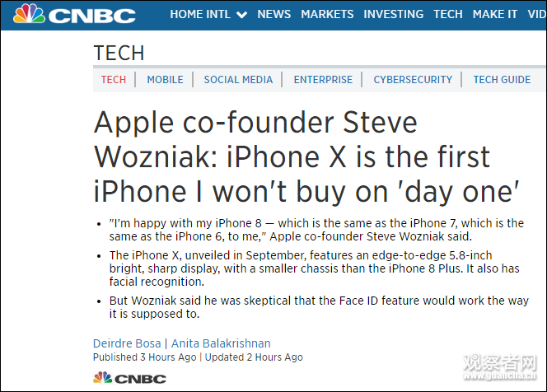The width and height of the screenshot is (547, 392).
Task: Click the large TECH section heading
Action: (x=119, y=53)
